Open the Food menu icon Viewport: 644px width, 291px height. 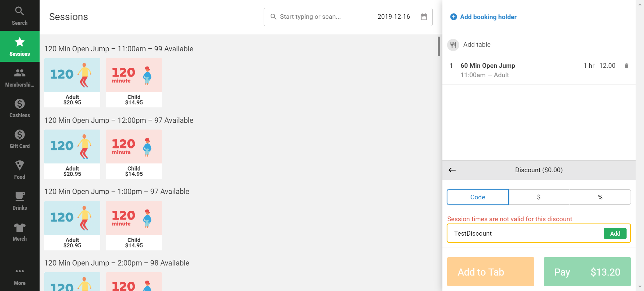coord(19,170)
